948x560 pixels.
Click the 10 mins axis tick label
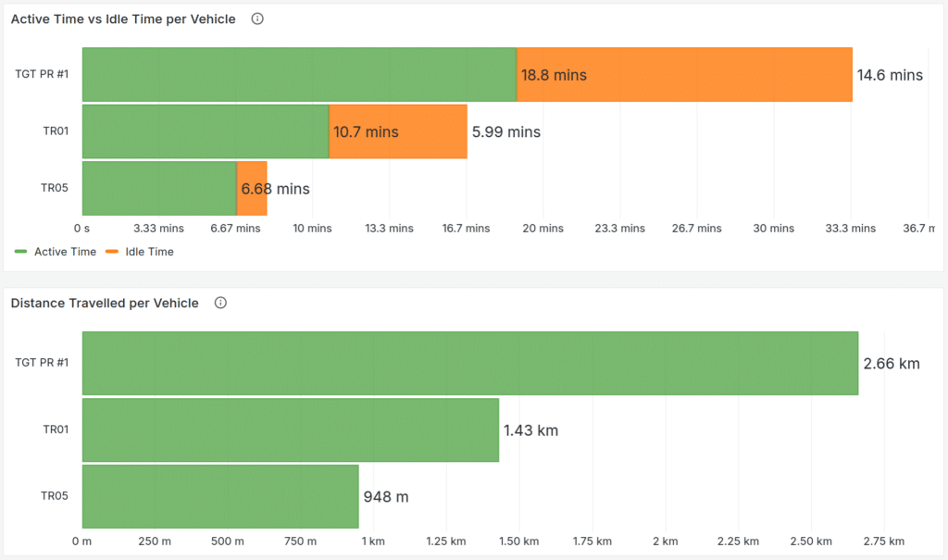point(312,228)
